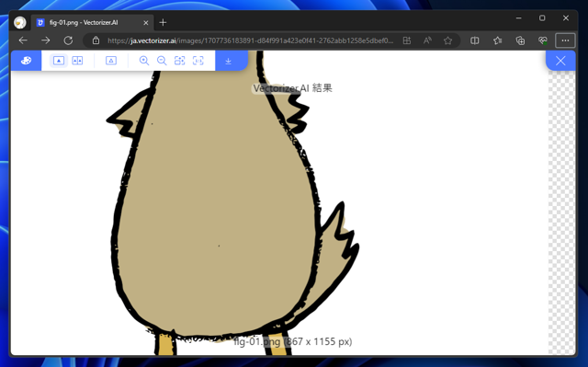Open browser collections
The height and width of the screenshot is (367, 588).
(x=520, y=40)
